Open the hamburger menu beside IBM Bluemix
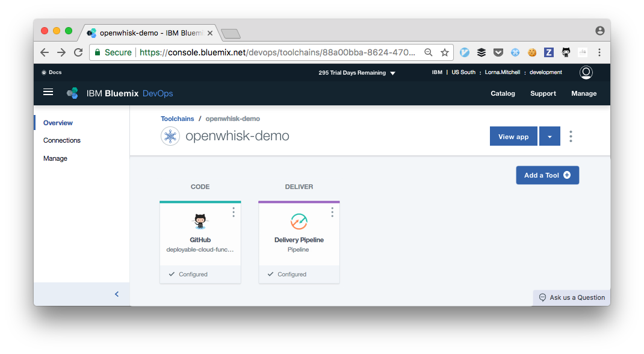This screenshot has height=354, width=644. point(48,92)
